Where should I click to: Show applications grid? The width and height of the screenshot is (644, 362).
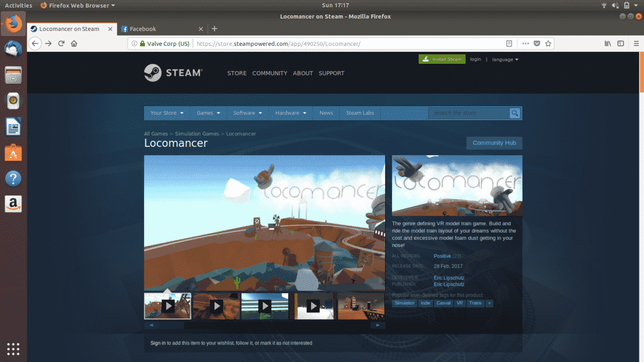(13, 349)
